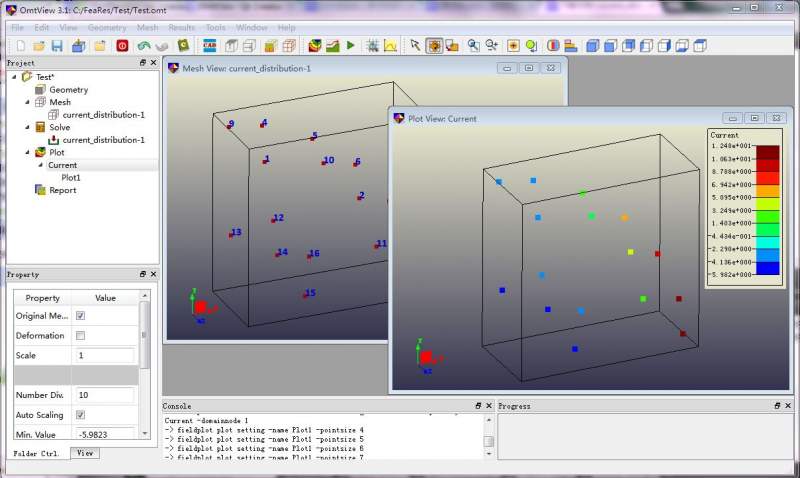800x478 pixels.
Task: Click the Number Div. value field
Action: pyautogui.click(x=105, y=395)
